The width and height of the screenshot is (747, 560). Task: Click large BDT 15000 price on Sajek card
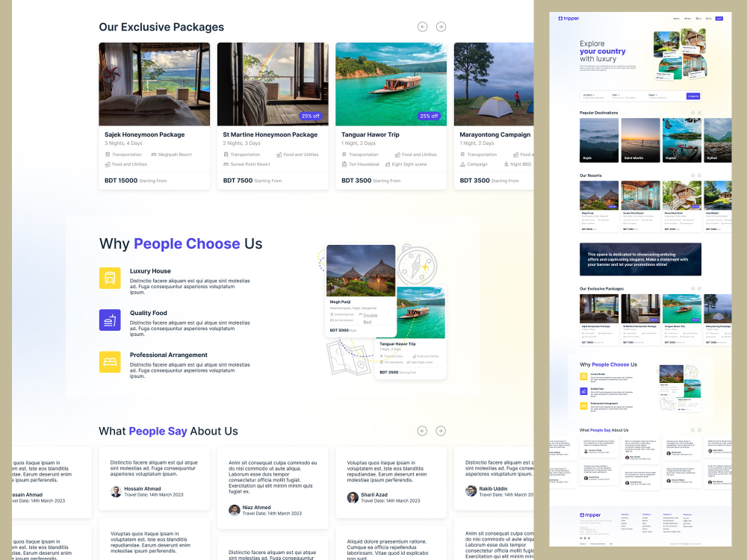121,181
